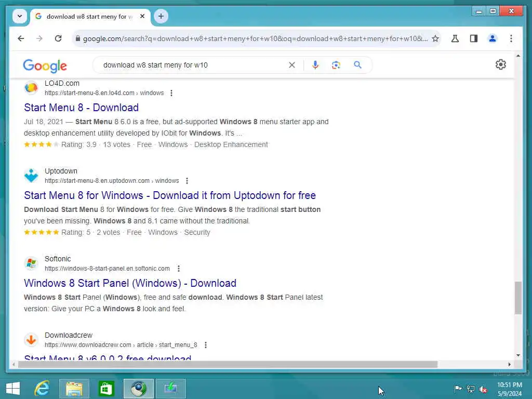Start voice search with the microphone
Image resolution: width=532 pixels, height=399 pixels.
315,65
